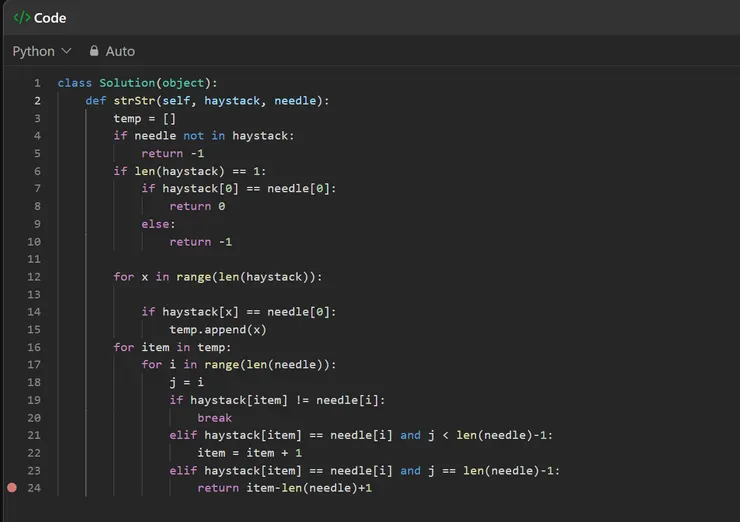
Task: Click the 'return -1' on line 5
Action: (173, 153)
